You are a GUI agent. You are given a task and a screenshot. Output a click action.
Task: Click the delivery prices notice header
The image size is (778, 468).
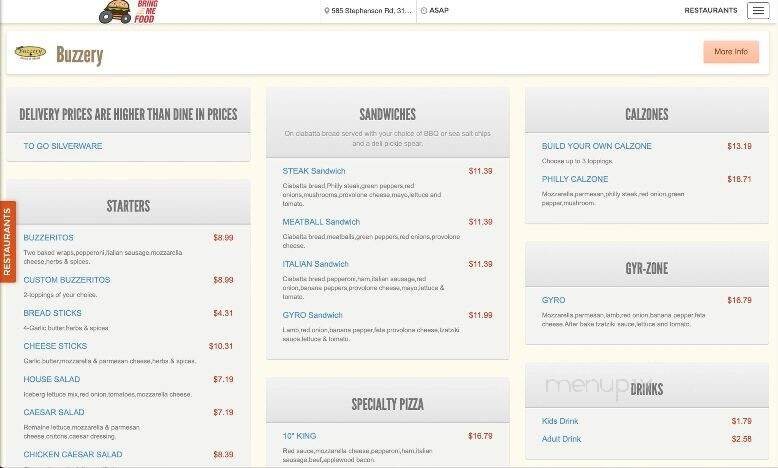click(x=129, y=114)
